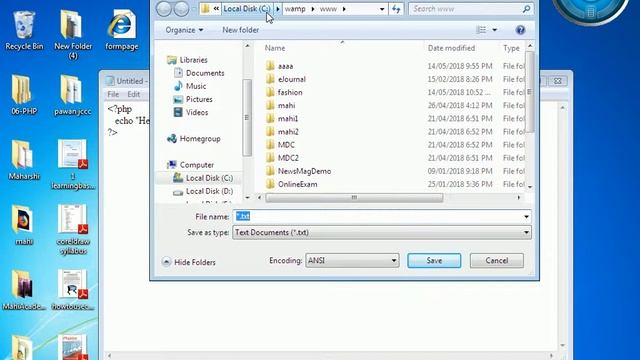
Task: Click the Save button
Action: (434, 260)
